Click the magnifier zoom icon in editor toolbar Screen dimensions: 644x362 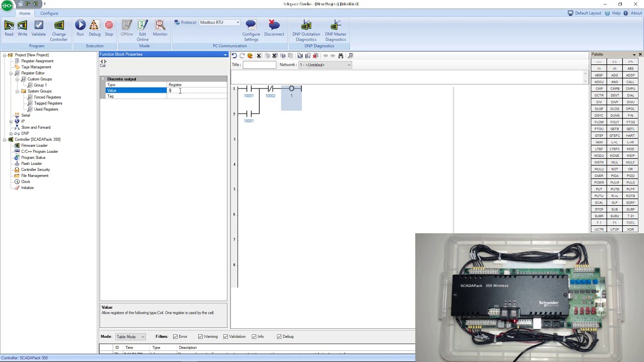351,56
